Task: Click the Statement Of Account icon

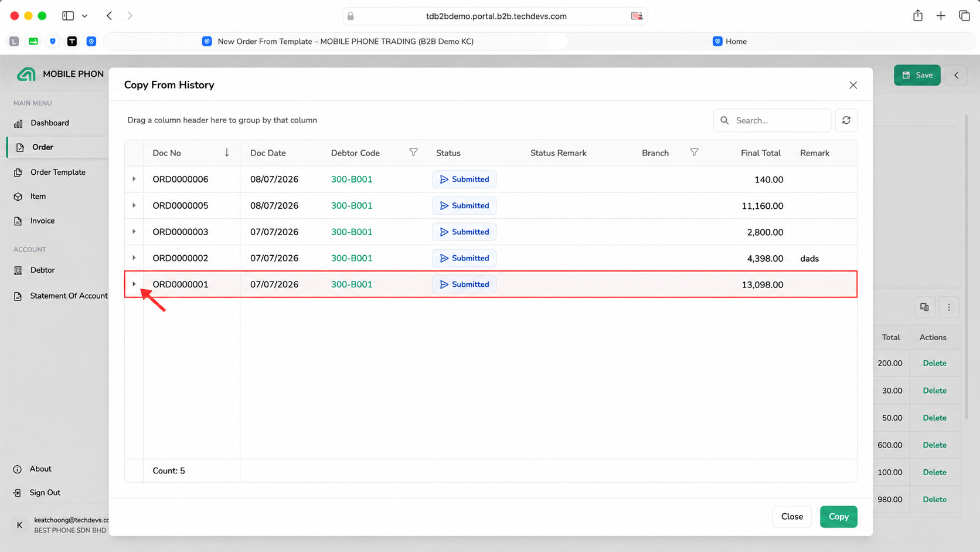Action: pos(18,296)
